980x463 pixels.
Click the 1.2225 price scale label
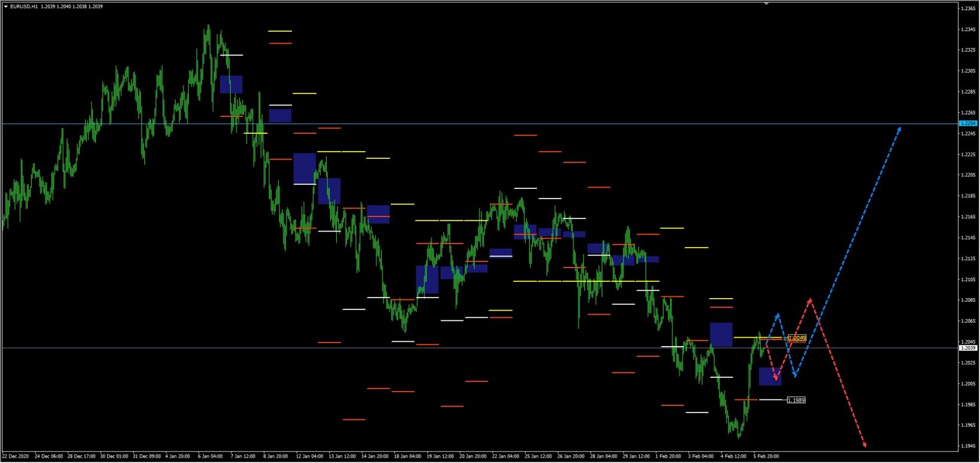pyautogui.click(x=968, y=155)
